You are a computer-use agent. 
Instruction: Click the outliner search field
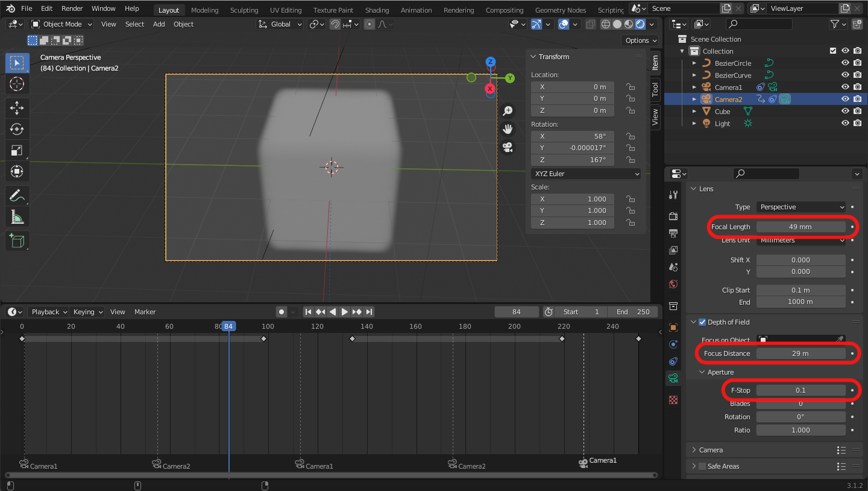coord(758,24)
